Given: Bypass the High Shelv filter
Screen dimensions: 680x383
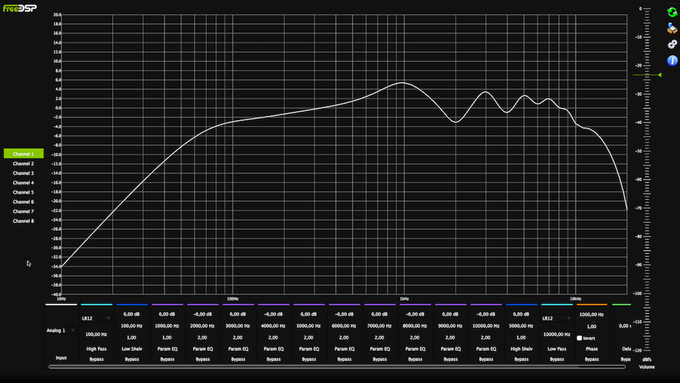Looking at the screenshot, I should coord(521,359).
